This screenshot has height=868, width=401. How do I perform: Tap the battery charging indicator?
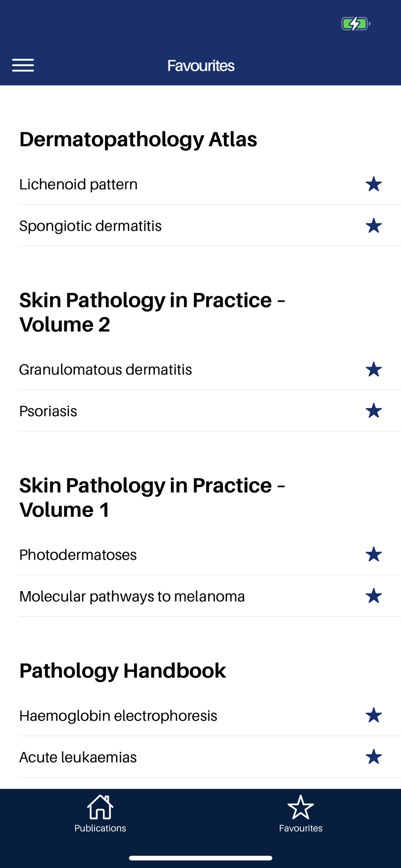pos(355,23)
